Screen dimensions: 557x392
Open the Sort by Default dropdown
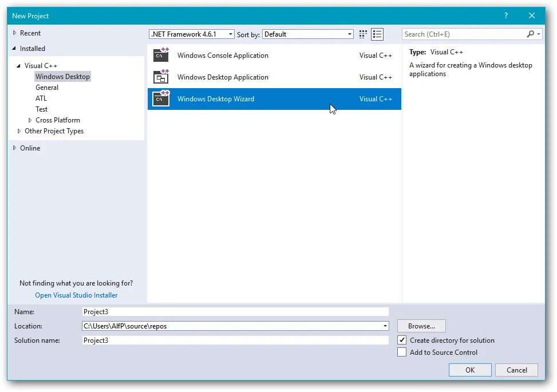pos(307,34)
